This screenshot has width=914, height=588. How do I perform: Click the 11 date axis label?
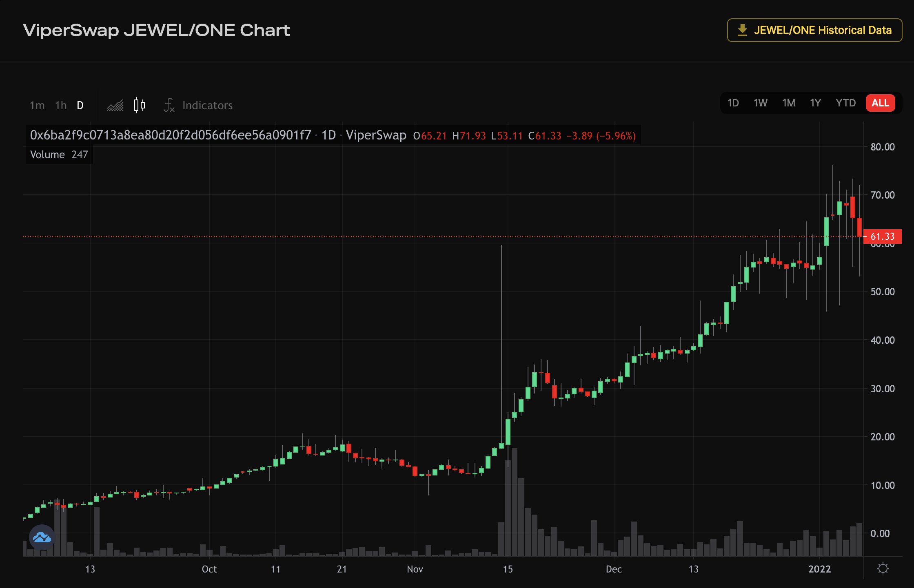(276, 569)
